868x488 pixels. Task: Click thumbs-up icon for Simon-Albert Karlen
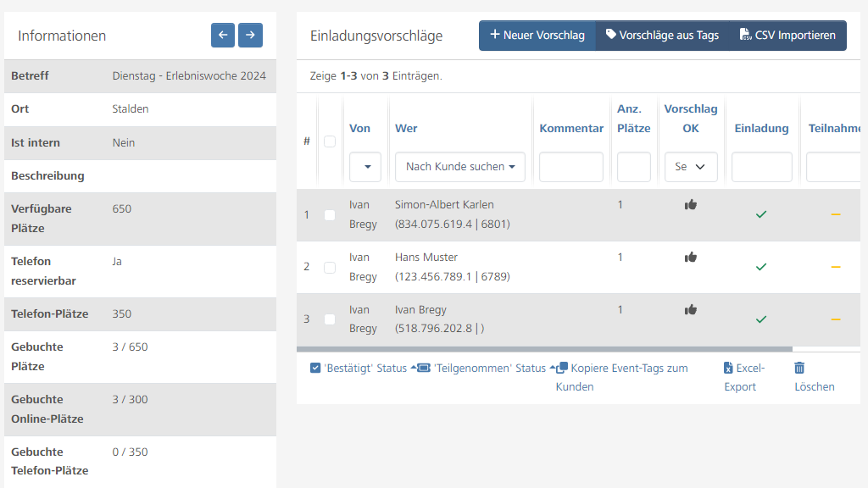coord(691,204)
